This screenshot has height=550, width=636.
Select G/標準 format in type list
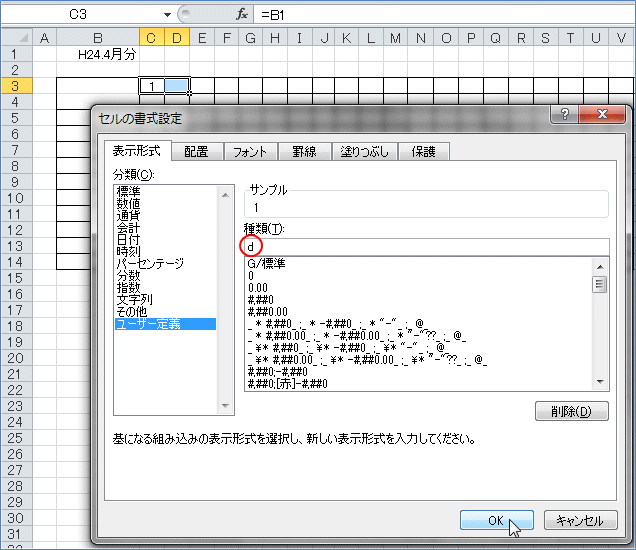[266, 264]
